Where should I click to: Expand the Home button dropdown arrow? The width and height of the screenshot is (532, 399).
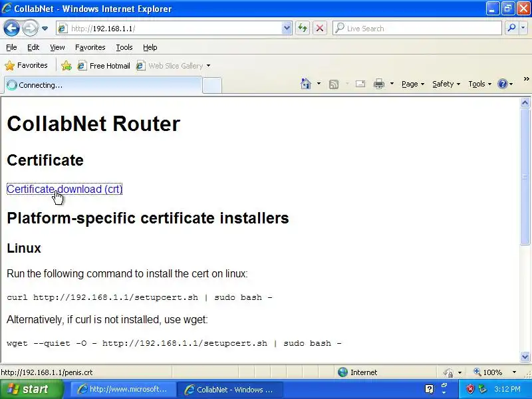319,84
